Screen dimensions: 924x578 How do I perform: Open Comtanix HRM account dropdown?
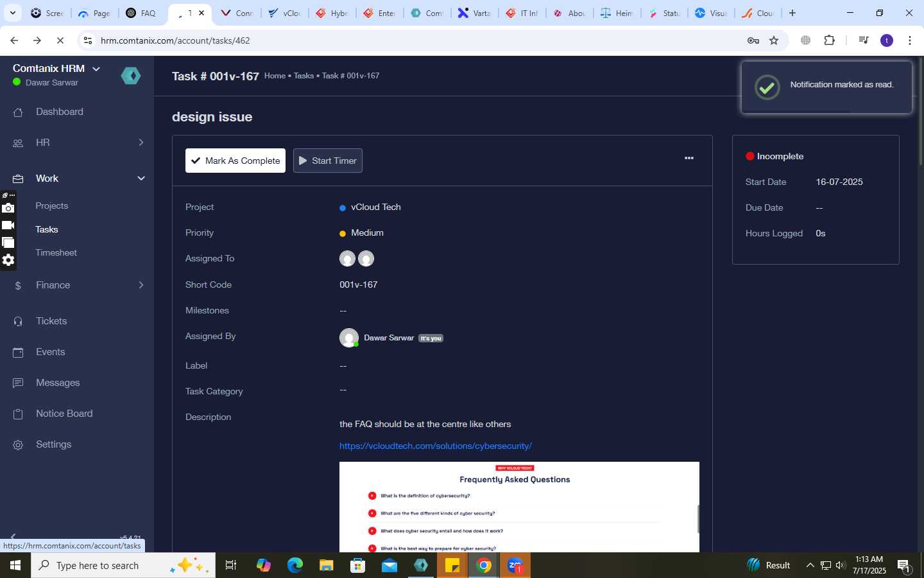56,69
